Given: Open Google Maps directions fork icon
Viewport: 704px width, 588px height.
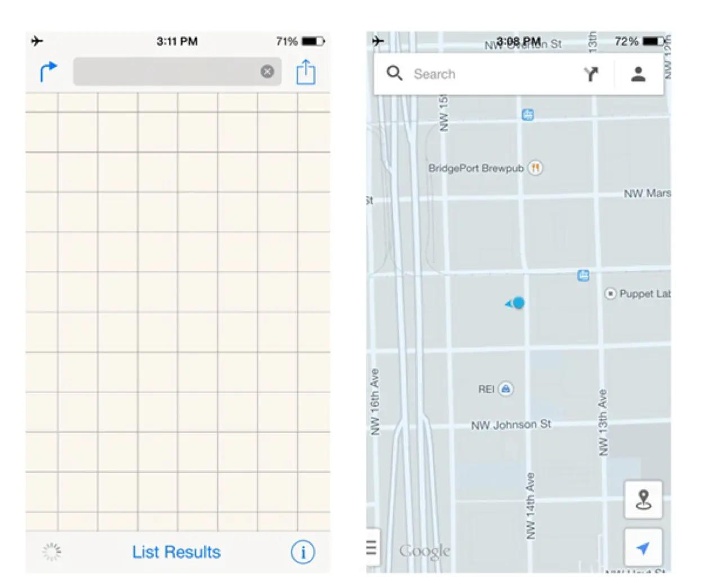Looking at the screenshot, I should coord(591,74).
